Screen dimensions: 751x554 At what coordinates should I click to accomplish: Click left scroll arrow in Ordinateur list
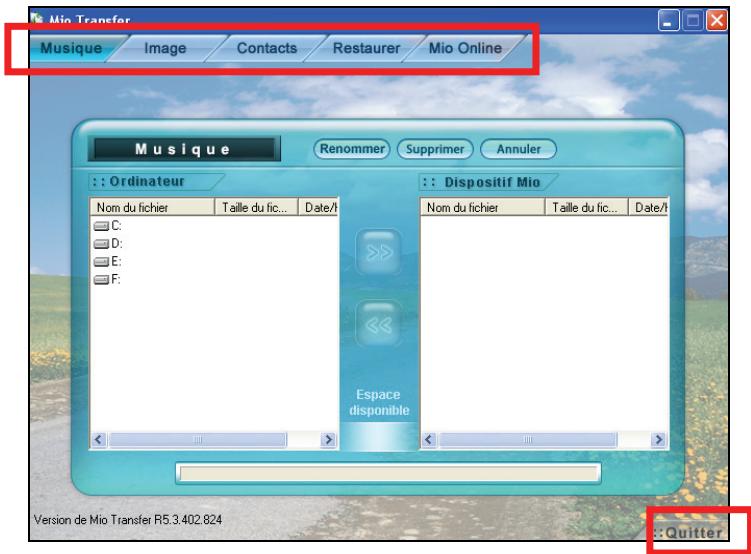tap(99, 440)
